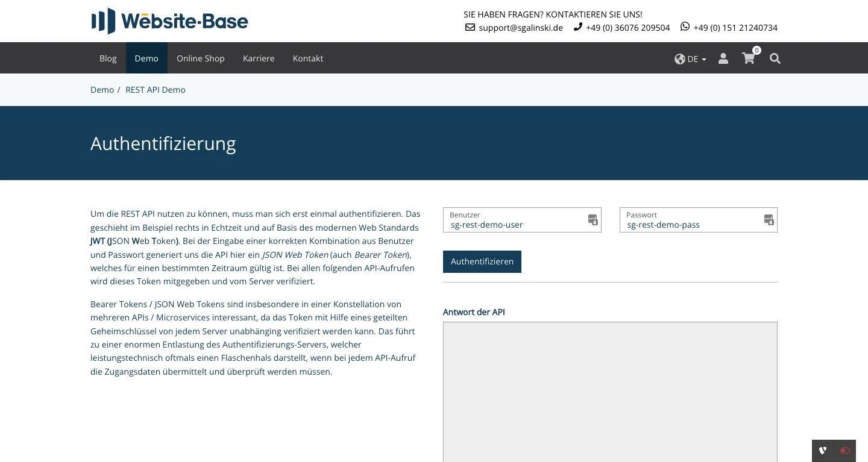868x462 pixels.
Task: Click the support@sgalinski.de email link
Action: pyautogui.click(x=521, y=27)
